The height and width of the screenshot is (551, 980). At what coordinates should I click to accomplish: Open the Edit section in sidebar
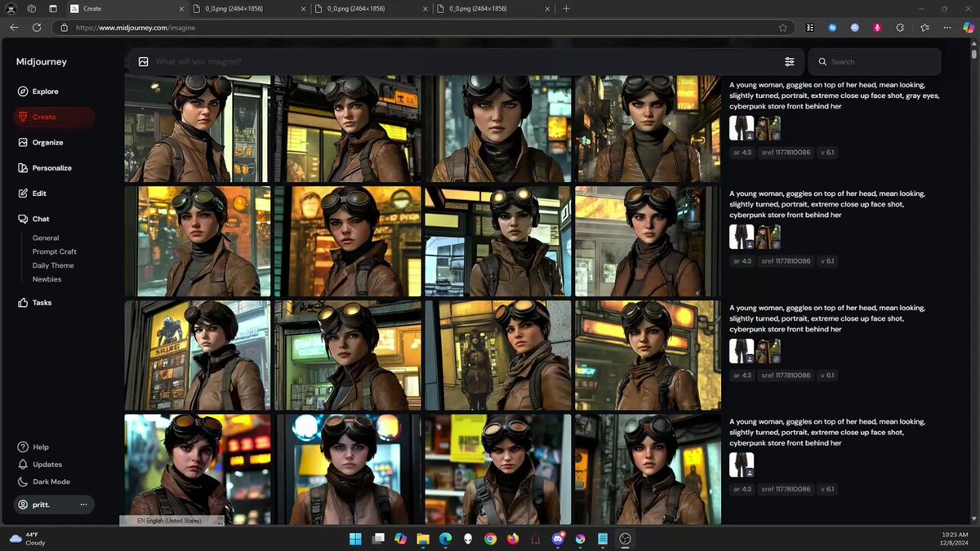[x=32, y=193]
